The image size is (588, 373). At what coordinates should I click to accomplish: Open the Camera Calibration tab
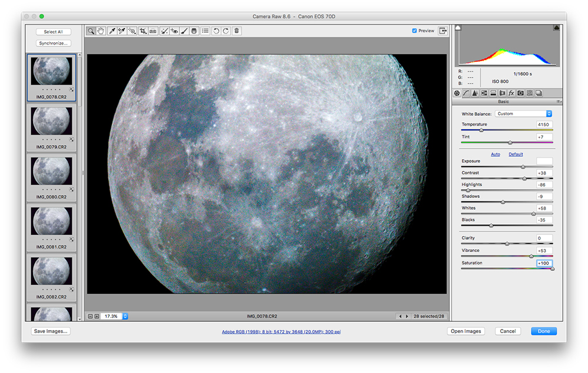click(520, 93)
